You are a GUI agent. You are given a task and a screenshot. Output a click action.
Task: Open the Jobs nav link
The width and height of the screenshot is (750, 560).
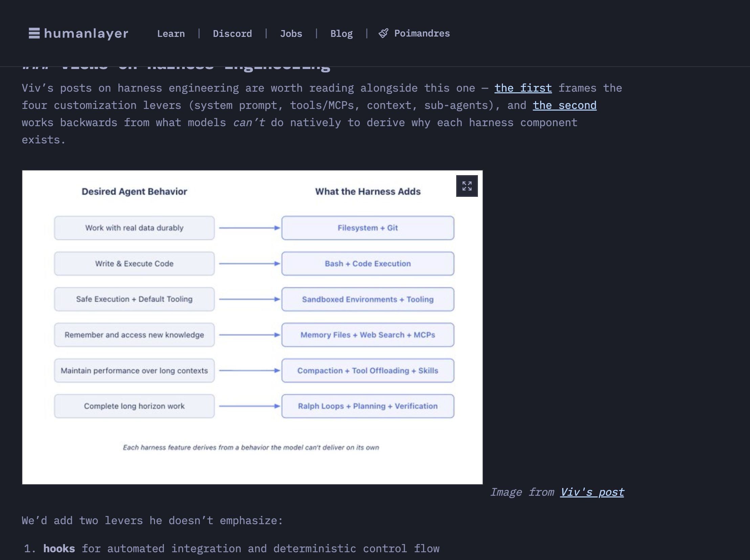point(291,33)
